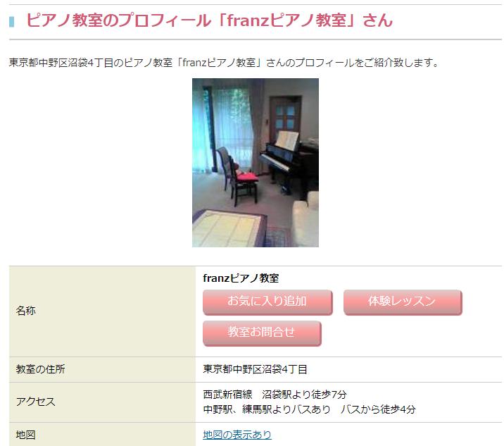The image size is (504, 446).
Task: Click the blue square marker beside heading
Action: coord(11,22)
